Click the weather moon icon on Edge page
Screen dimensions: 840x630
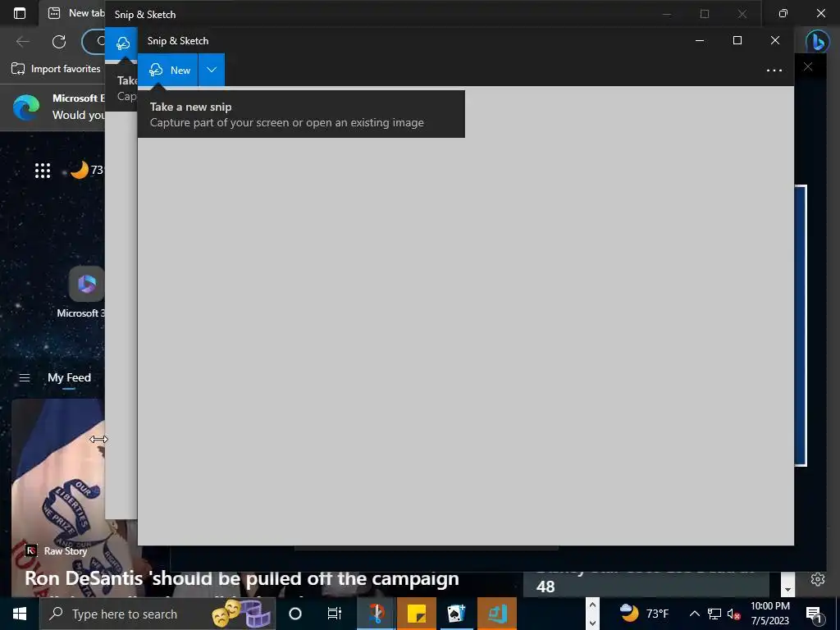(x=80, y=170)
